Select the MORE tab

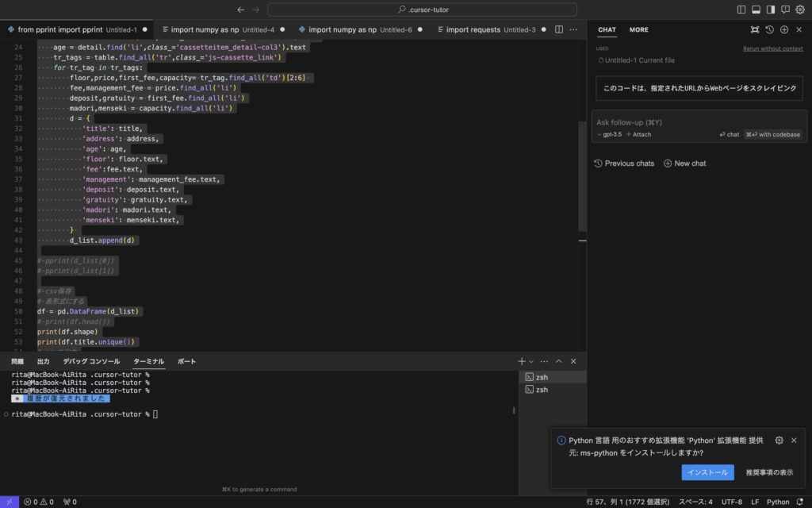(638, 29)
